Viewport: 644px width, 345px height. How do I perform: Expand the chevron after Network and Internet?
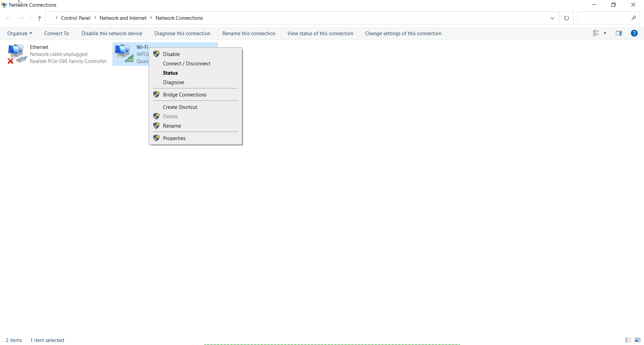pos(151,18)
